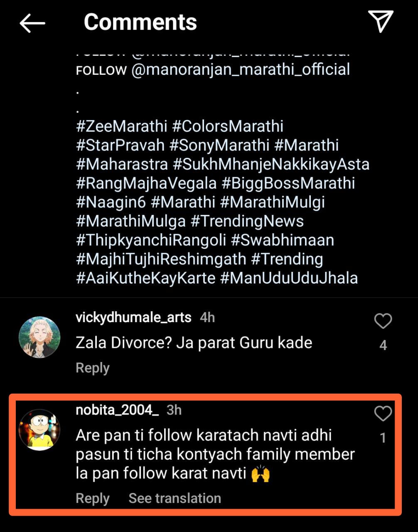This screenshot has height=532, width=418.
Task: Open the vickydhumale_arts username
Action: [x=133, y=318]
